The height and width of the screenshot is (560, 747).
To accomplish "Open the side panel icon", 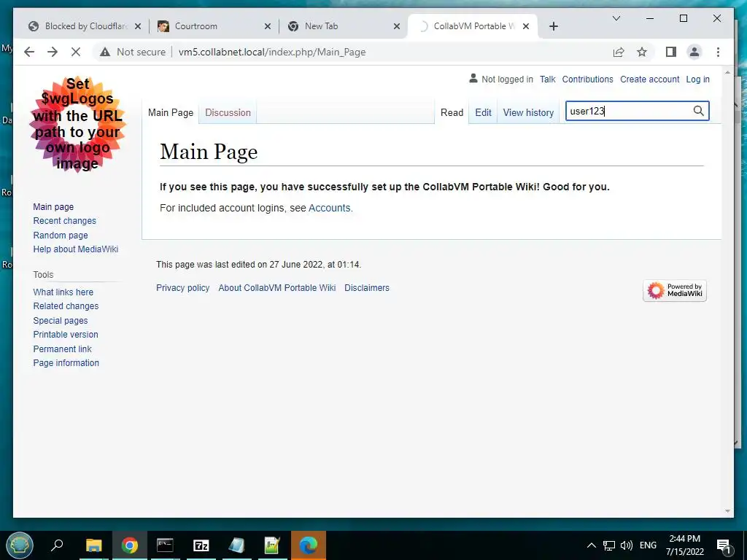I will coord(671,52).
